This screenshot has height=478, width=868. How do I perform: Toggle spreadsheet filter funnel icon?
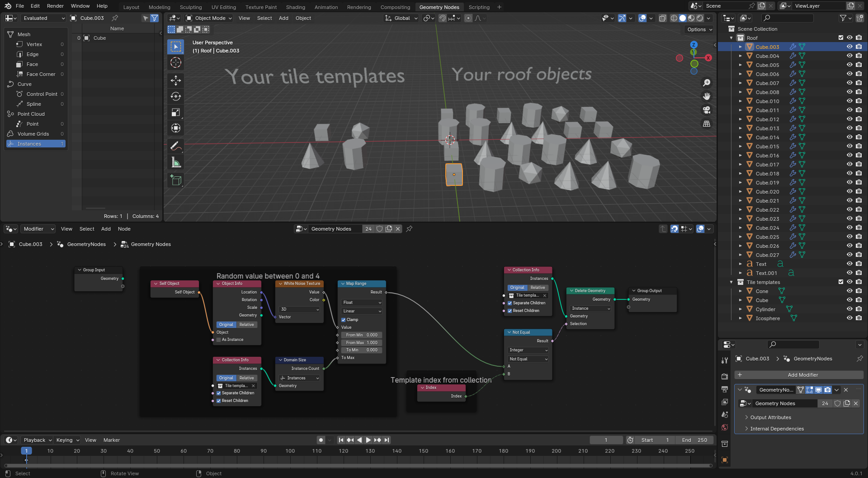155,18
